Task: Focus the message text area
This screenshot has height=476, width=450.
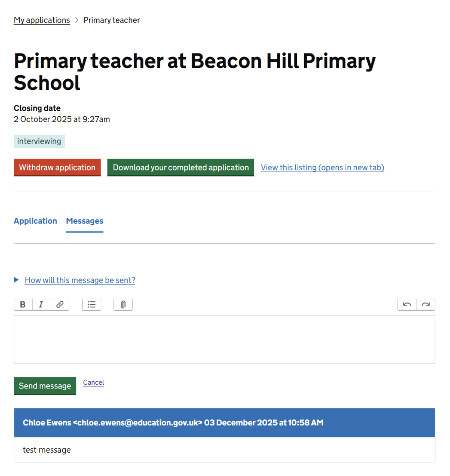Action: tap(224, 339)
